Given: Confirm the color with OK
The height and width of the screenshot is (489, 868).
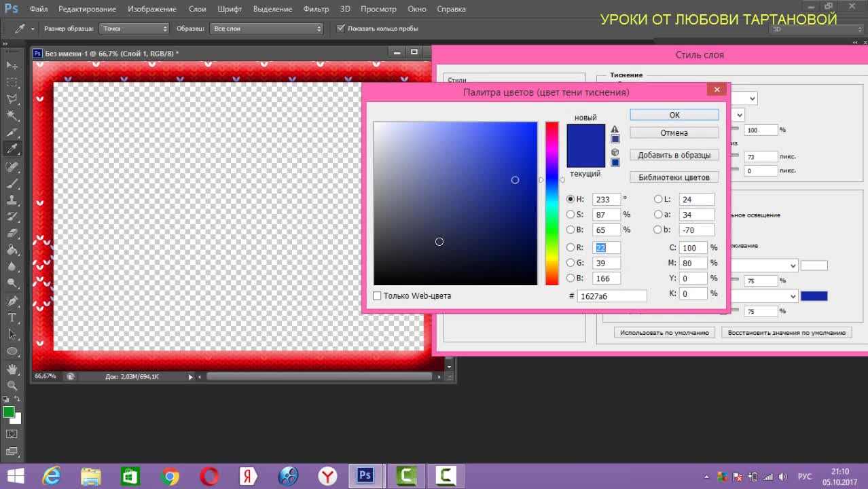Looking at the screenshot, I should [674, 115].
